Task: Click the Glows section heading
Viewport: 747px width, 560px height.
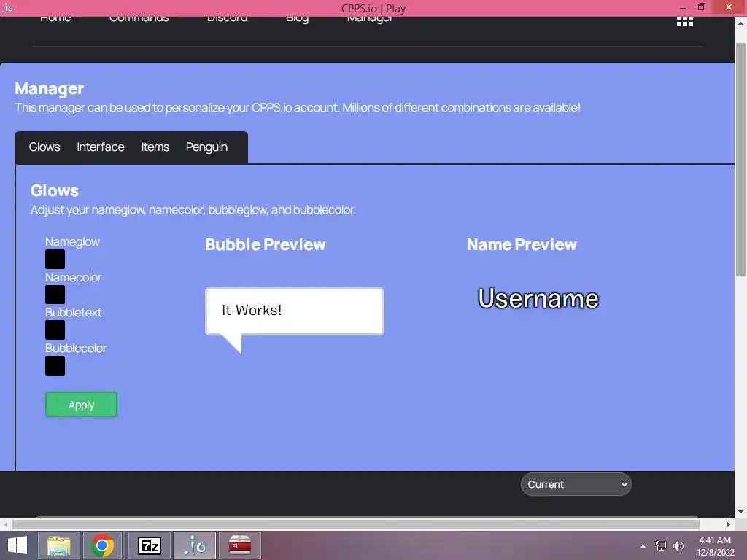Action: tap(54, 190)
